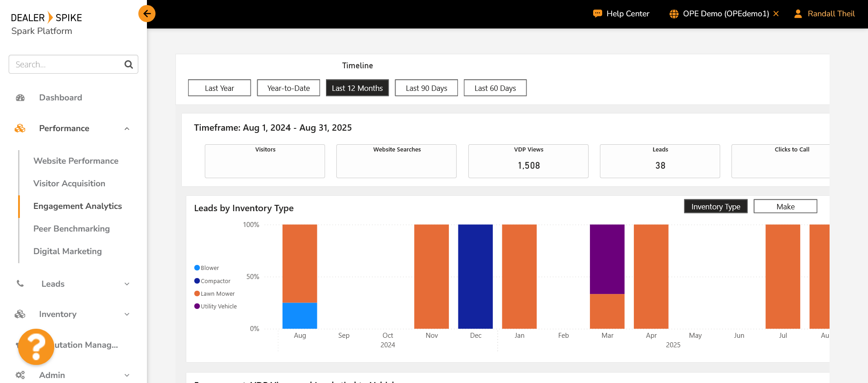Click the Inventory boxes icon
Viewport: 868px width, 383px height.
20,314
